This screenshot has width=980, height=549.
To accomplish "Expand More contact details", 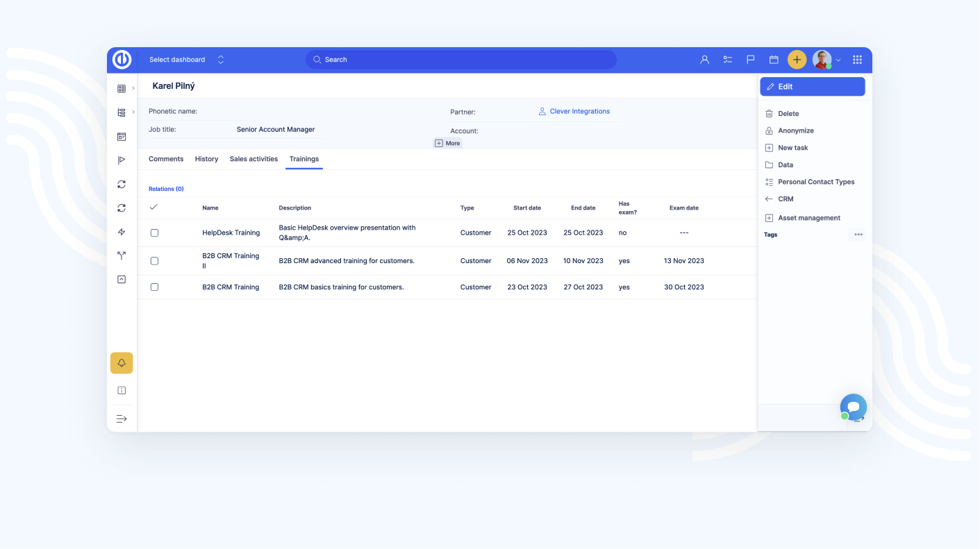I will click(x=447, y=143).
